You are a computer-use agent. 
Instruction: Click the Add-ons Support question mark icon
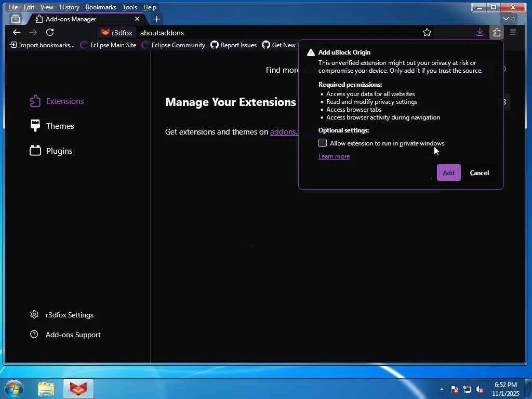point(34,334)
